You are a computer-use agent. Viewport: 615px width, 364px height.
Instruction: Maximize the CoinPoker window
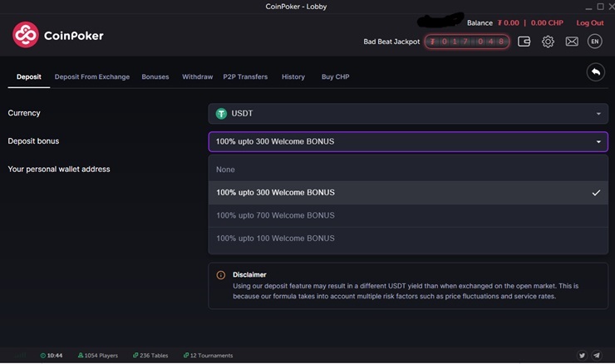click(601, 7)
